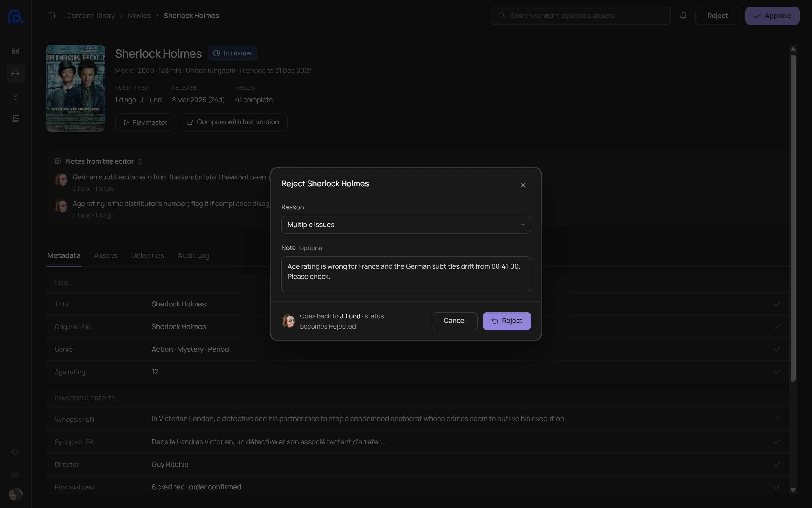This screenshot has width=812, height=508.
Task: Go to Movies breadcrumb
Action: click(139, 16)
